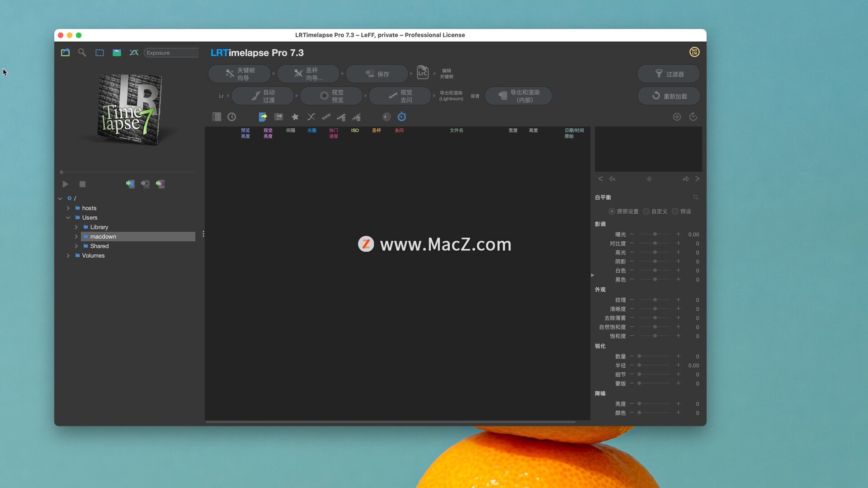Expand the Library folder node
The width and height of the screenshot is (868, 488).
point(76,227)
